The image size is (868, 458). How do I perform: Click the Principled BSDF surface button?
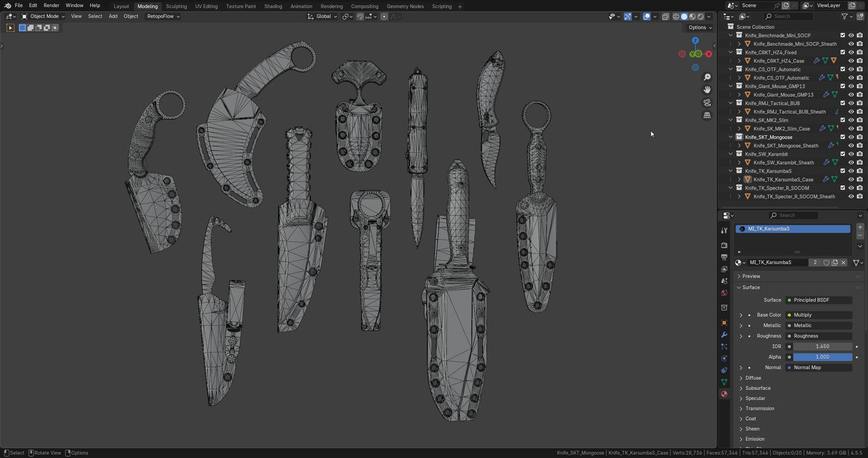coord(819,300)
